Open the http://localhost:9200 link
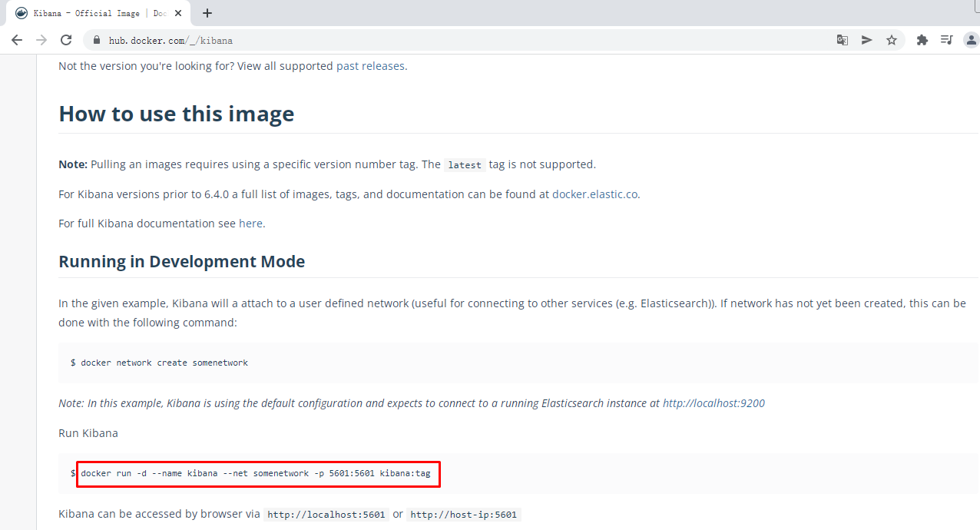 pos(713,403)
